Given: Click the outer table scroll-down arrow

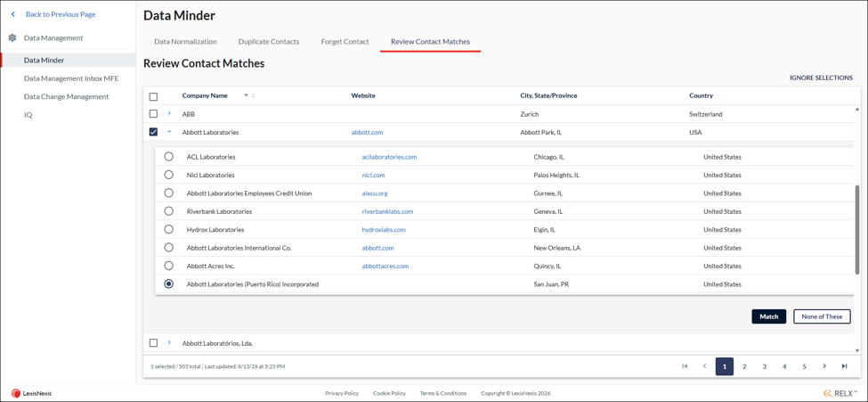Looking at the screenshot, I should click(x=857, y=350).
